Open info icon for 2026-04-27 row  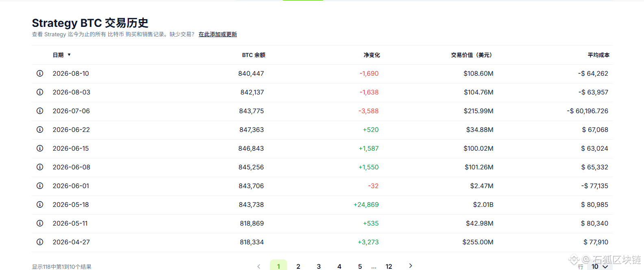(40, 242)
